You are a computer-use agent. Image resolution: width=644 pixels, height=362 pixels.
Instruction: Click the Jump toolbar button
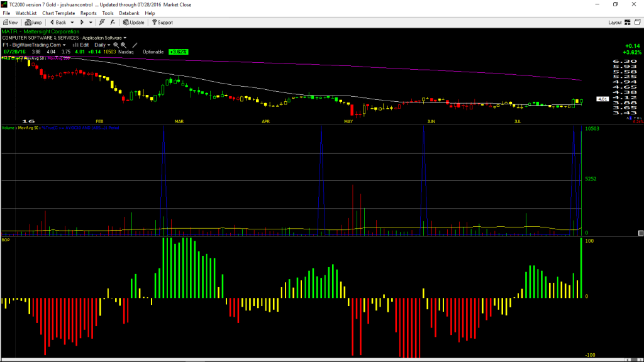(x=33, y=23)
